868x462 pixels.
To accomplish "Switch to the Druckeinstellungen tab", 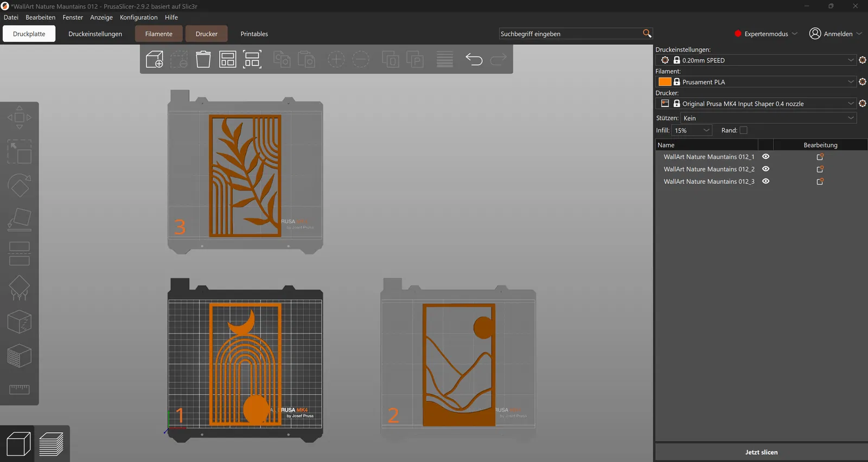I will click(95, 34).
